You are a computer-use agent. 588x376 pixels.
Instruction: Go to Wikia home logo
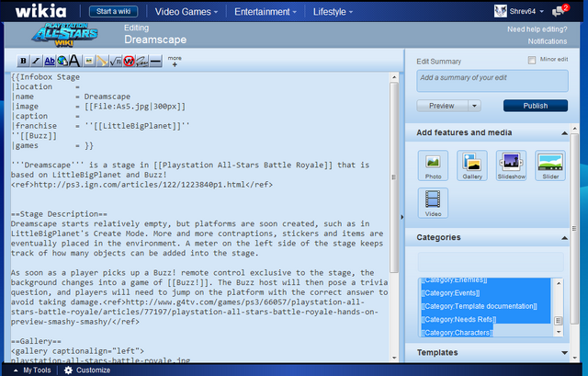(40, 11)
